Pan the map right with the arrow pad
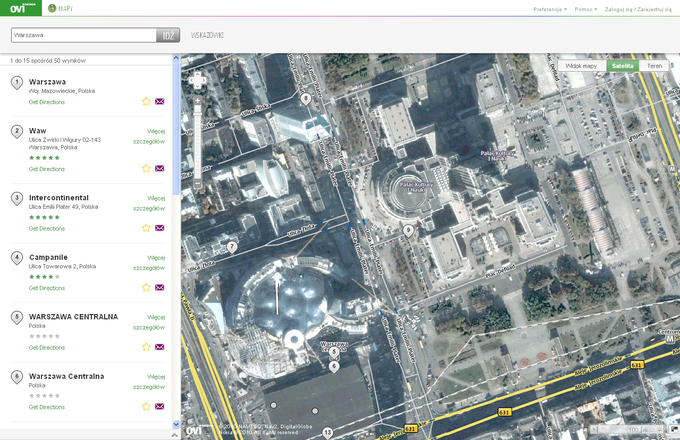 [x=203, y=81]
